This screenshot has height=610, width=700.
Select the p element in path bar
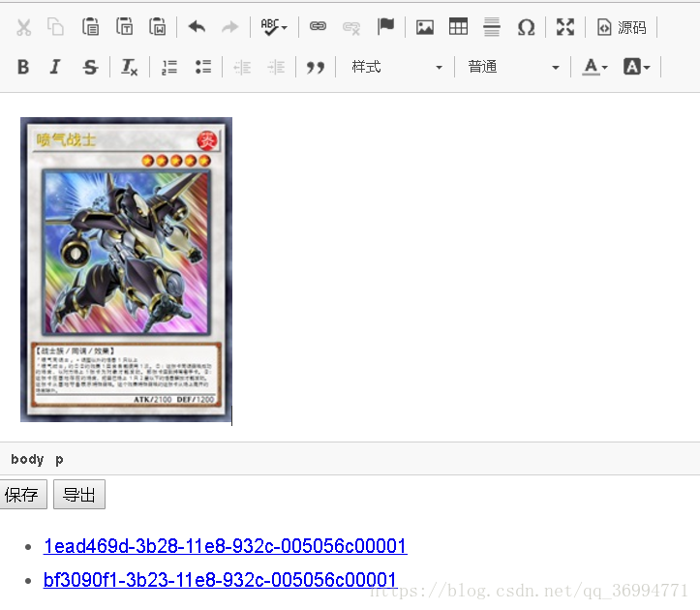point(59,460)
